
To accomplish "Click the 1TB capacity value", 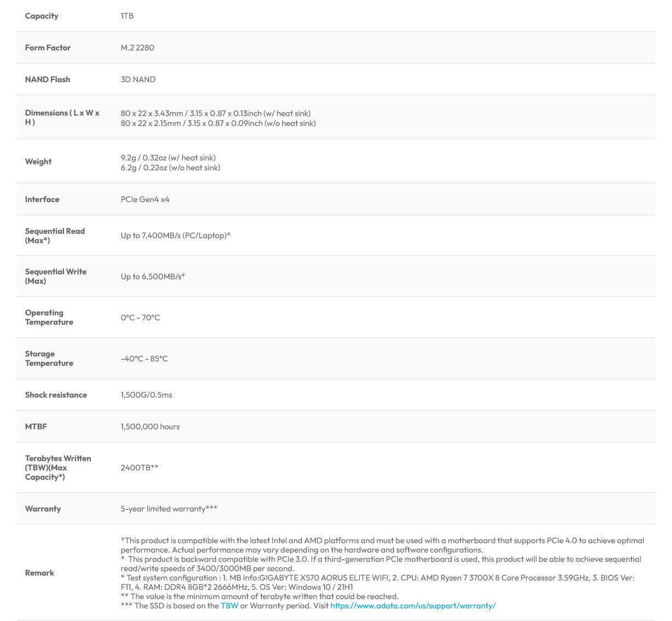I will click(x=127, y=16).
